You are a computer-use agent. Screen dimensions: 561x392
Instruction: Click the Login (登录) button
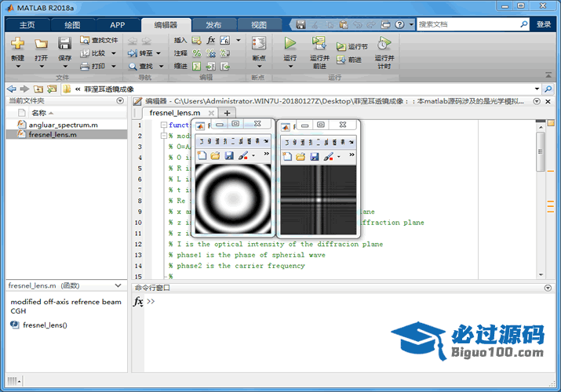(544, 24)
